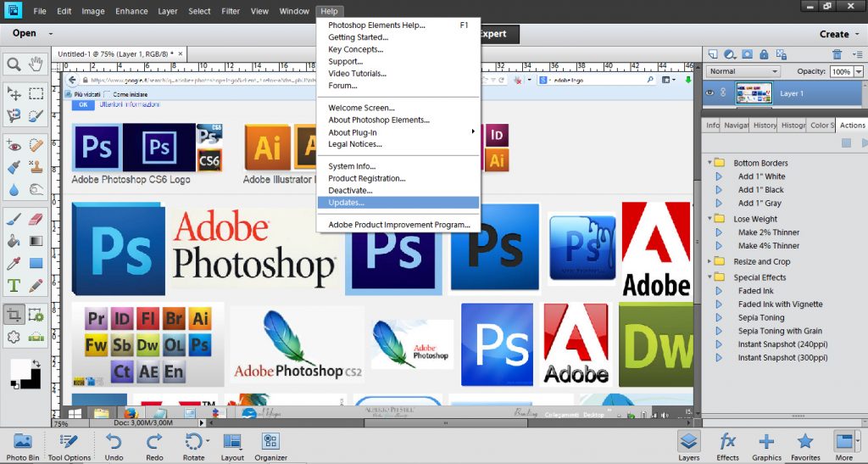Select the Smart Brush tool
Viewport: 868px width, 464px height.
14,166
